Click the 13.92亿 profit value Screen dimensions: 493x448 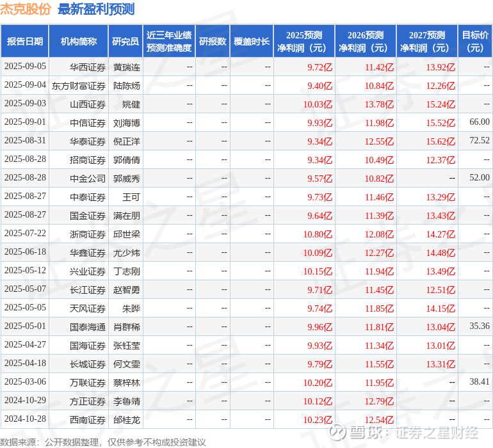click(440, 67)
